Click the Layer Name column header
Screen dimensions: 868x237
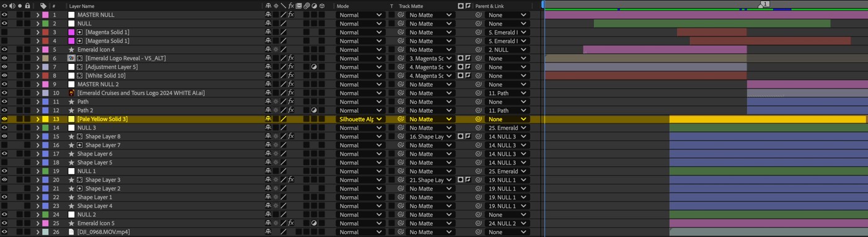[81, 6]
